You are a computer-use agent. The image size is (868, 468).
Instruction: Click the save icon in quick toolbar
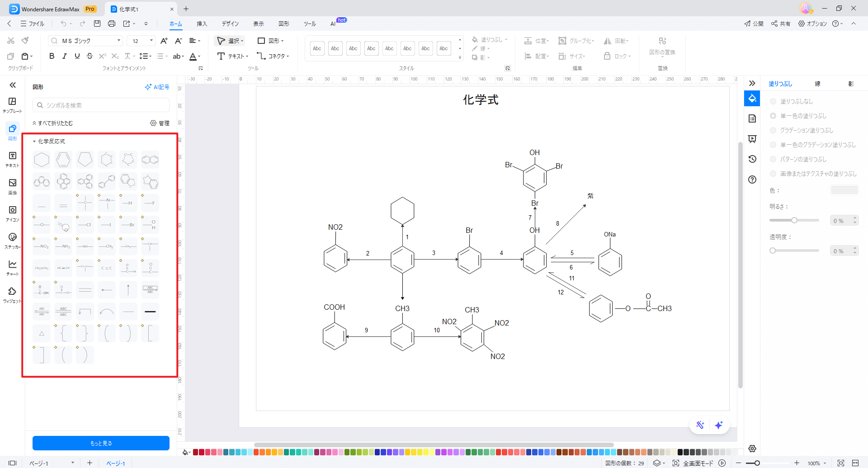[97, 24]
